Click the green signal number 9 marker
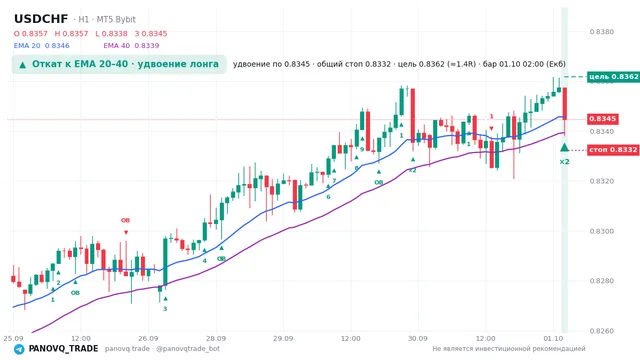This screenshot has height=360, width=640. pyautogui.click(x=362, y=149)
